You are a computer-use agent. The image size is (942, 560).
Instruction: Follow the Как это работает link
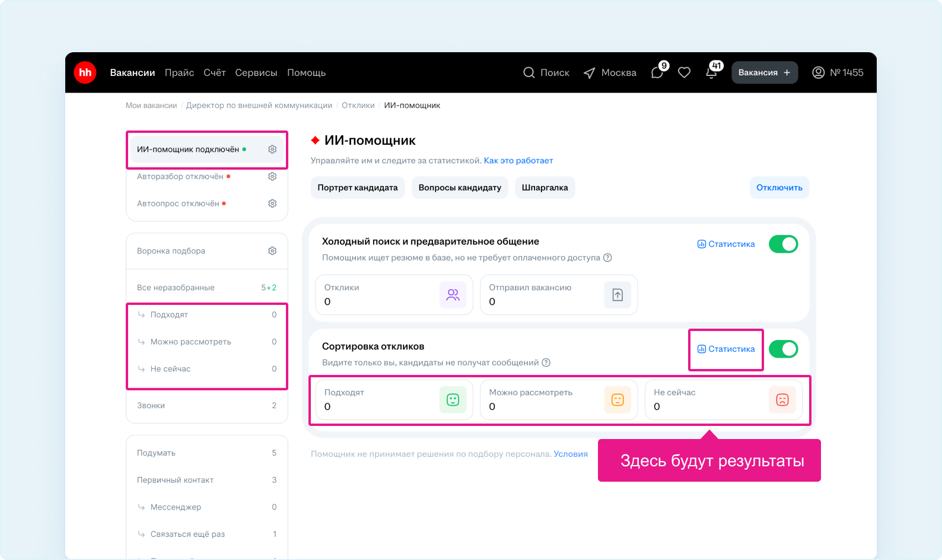pos(518,160)
